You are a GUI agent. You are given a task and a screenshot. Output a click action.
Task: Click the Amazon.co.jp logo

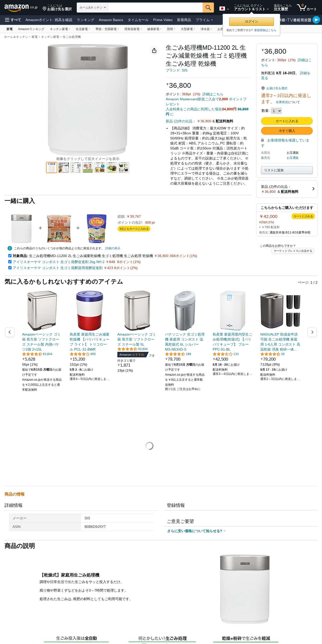[x=21, y=8]
